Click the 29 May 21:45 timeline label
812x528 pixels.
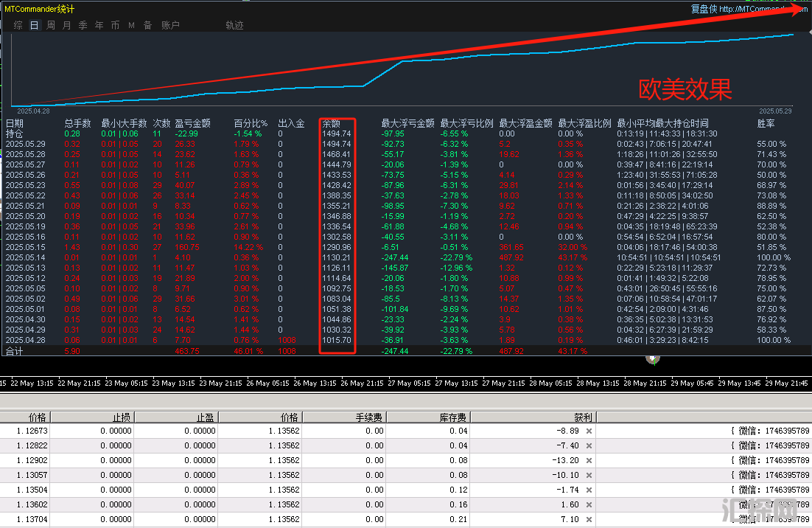tap(787, 383)
